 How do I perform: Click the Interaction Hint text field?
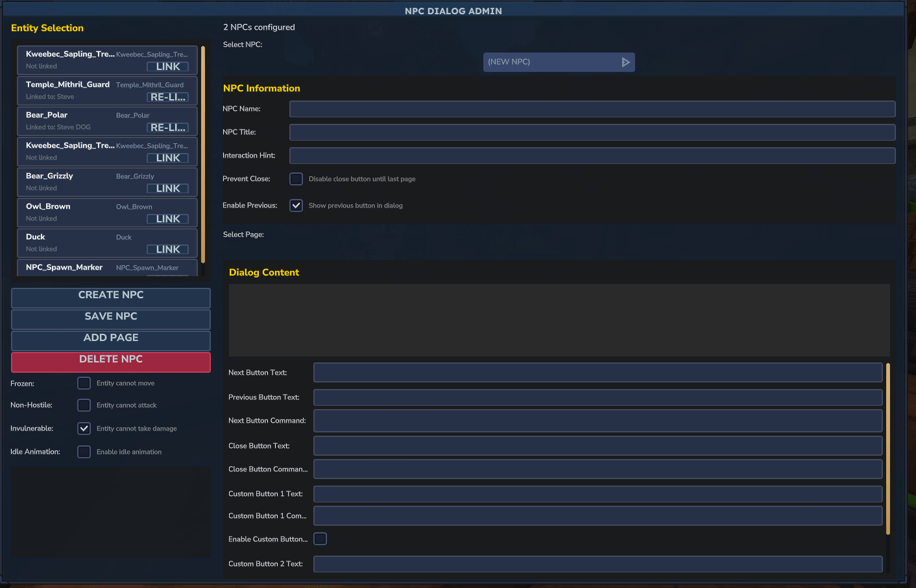(x=592, y=156)
